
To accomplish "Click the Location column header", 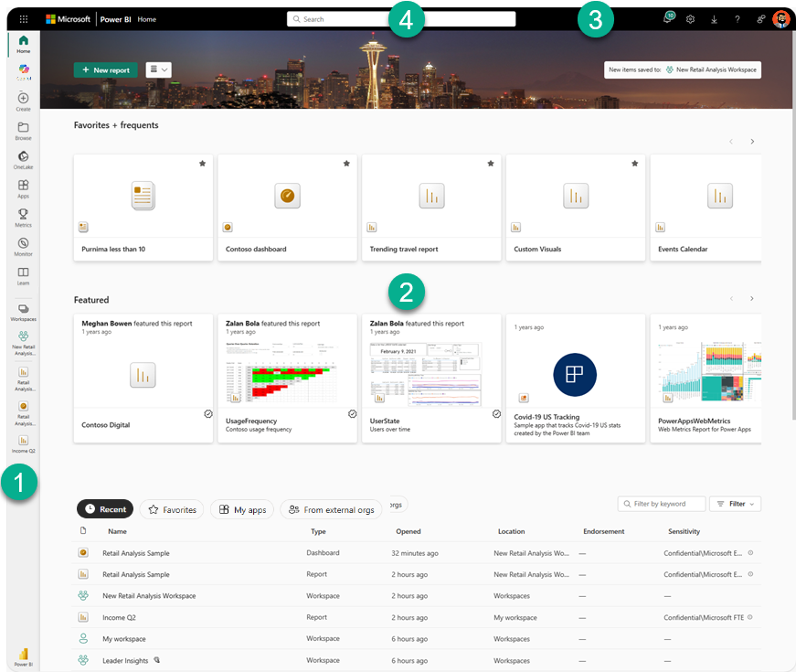I will click(x=511, y=531).
